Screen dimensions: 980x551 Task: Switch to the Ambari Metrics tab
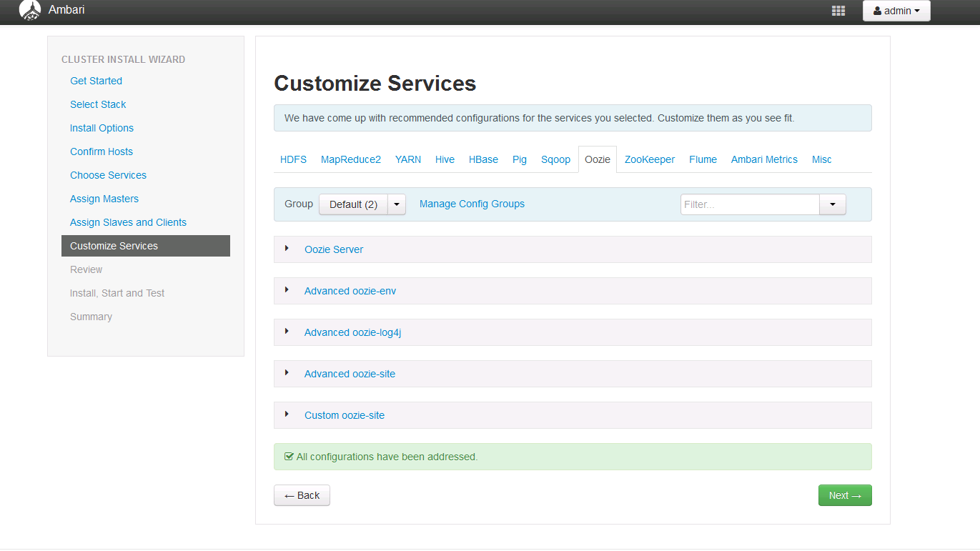click(764, 159)
